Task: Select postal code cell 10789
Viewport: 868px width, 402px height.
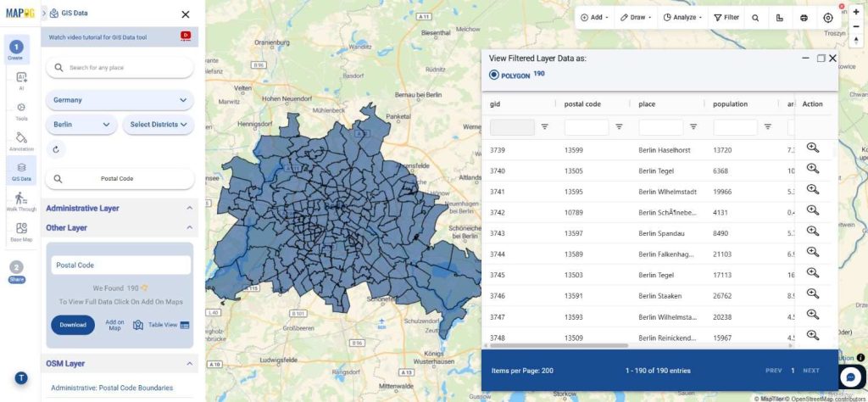Action: pos(574,213)
